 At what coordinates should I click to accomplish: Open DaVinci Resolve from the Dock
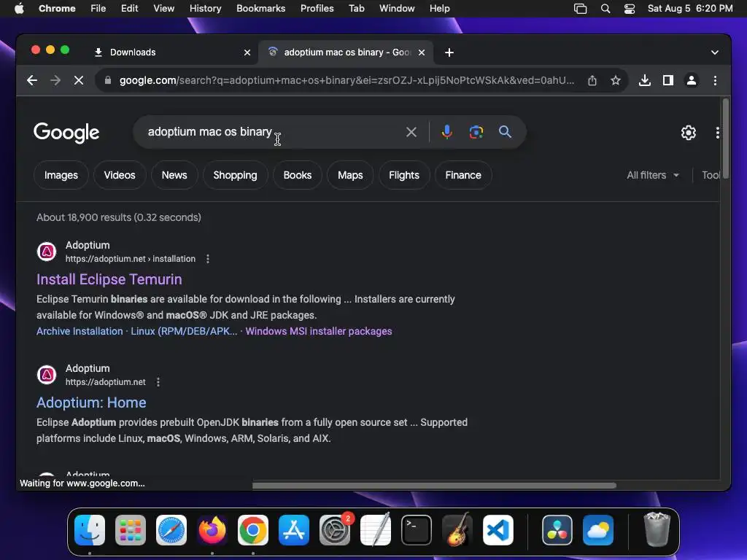[x=557, y=530]
